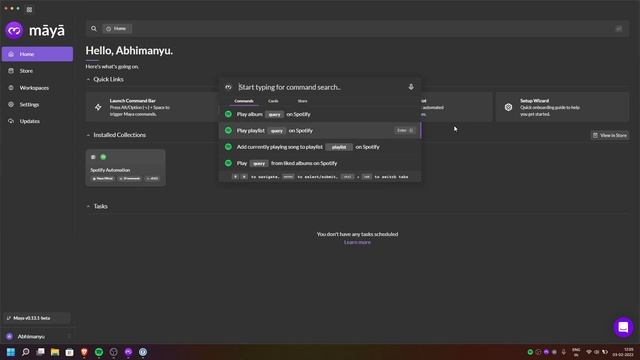The width and height of the screenshot is (640, 360).
Task: Collapse the Quick Links section
Action: tap(88, 79)
